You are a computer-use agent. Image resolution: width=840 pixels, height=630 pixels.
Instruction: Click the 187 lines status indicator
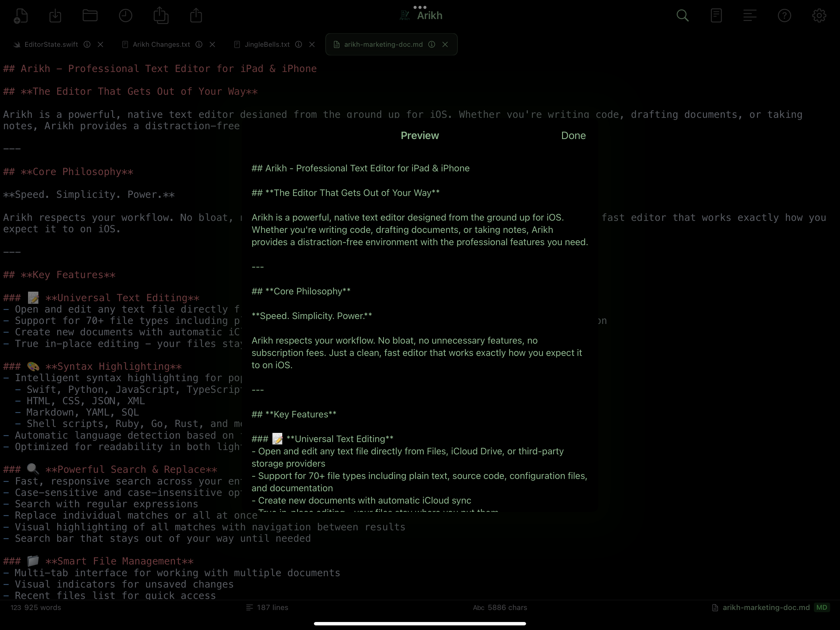(267, 607)
